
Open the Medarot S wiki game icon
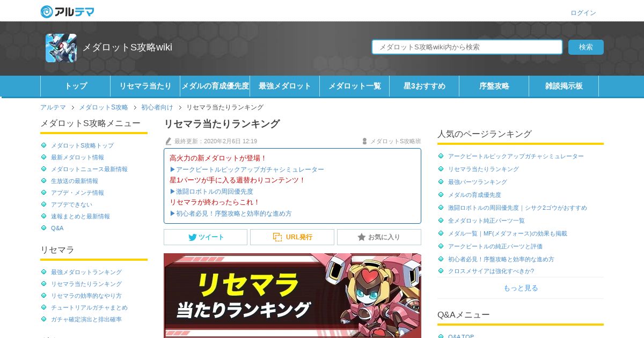(61, 48)
